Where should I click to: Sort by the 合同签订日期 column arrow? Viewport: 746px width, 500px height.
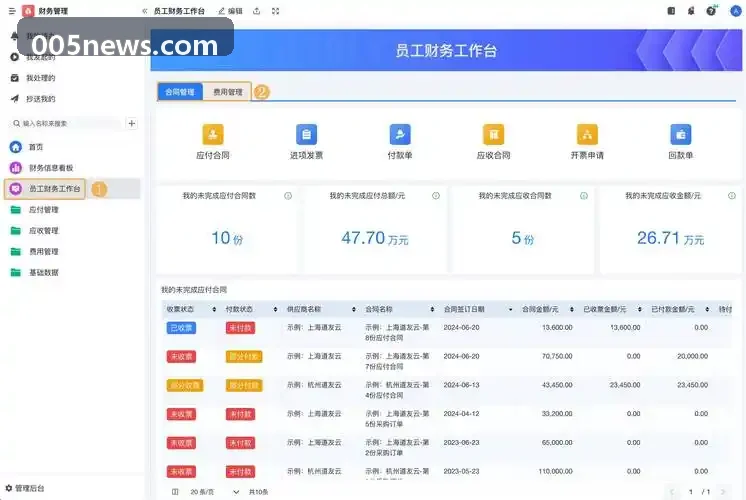[x=510, y=309]
